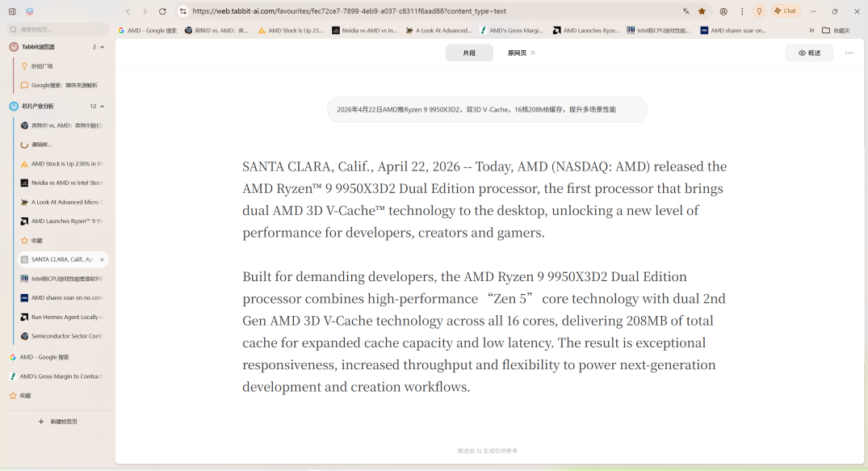This screenshot has height=471, width=868.
Task: Reload the current page
Action: point(162,11)
